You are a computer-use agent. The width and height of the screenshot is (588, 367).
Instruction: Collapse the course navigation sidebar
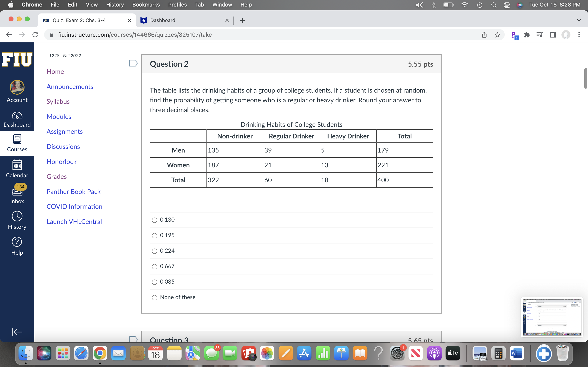(x=17, y=332)
